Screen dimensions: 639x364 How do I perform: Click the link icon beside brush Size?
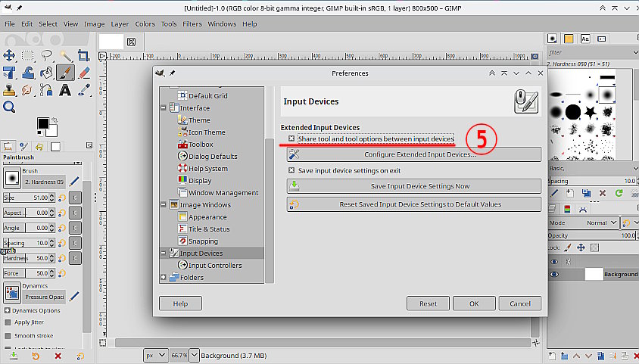pos(75,198)
